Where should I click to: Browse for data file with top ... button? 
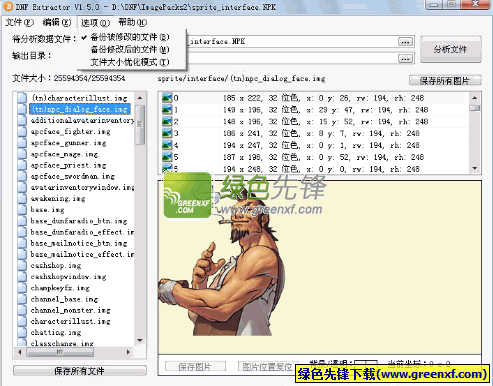pyautogui.click(x=405, y=42)
